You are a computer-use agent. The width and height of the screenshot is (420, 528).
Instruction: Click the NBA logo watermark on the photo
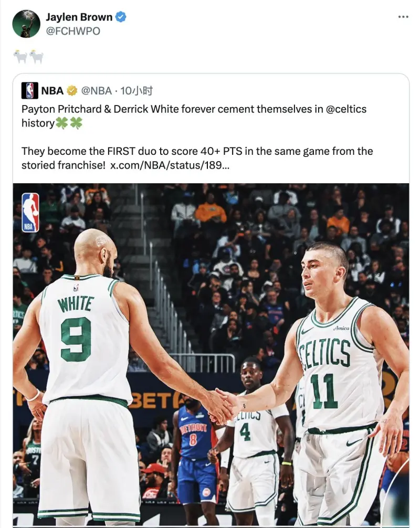[x=30, y=213]
